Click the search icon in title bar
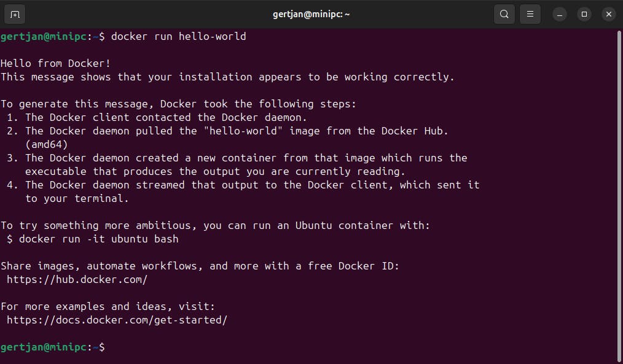This screenshot has height=364, width=623. click(504, 14)
